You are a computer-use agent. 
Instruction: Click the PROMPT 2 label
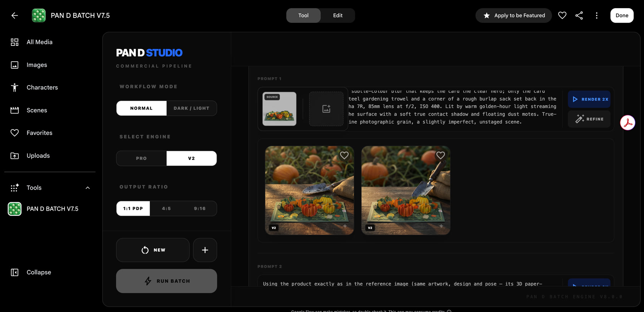[x=269, y=267]
